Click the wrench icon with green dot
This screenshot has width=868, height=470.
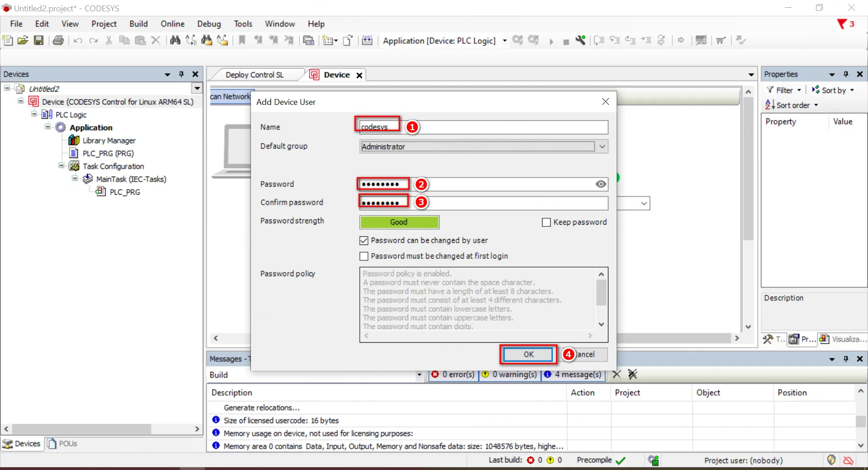[580, 41]
